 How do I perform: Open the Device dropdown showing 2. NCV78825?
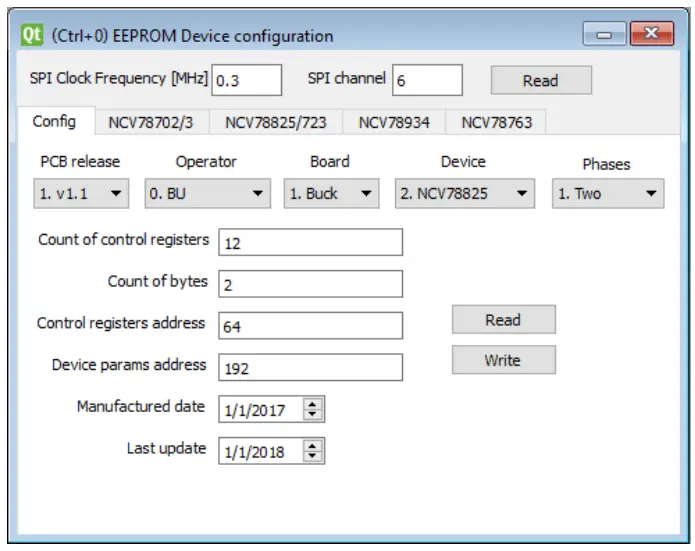click(x=465, y=193)
